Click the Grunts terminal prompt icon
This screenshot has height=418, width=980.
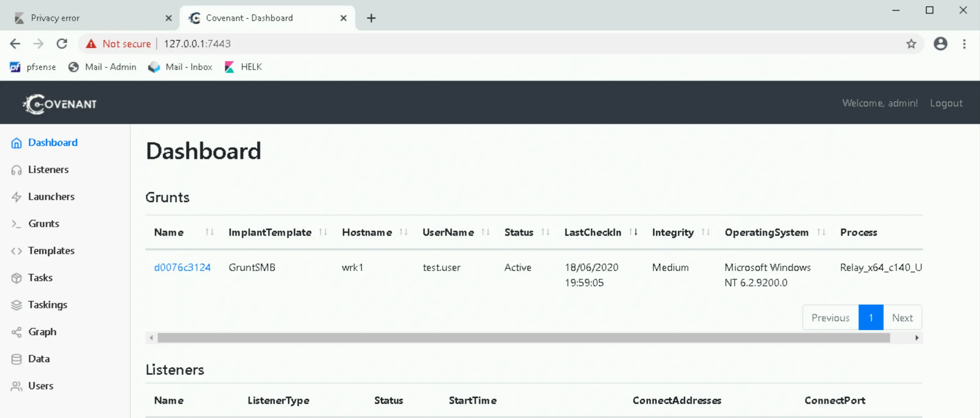click(x=16, y=224)
